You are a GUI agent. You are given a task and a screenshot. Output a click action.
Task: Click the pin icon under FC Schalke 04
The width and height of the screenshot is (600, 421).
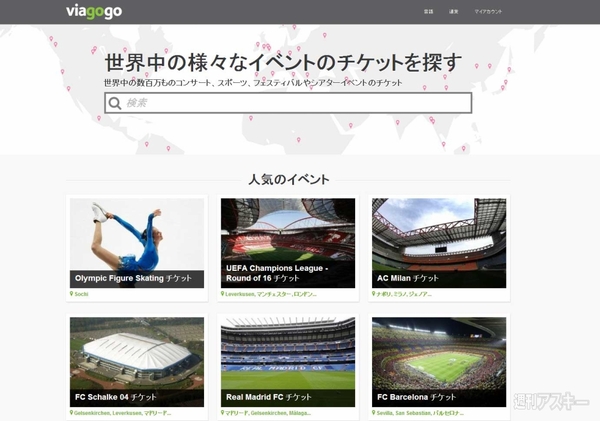72,413
